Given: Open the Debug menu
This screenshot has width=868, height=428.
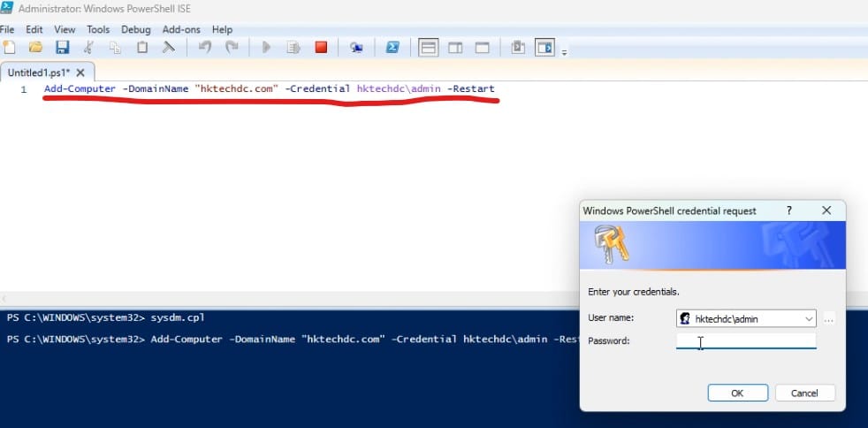Looking at the screenshot, I should click(x=135, y=29).
